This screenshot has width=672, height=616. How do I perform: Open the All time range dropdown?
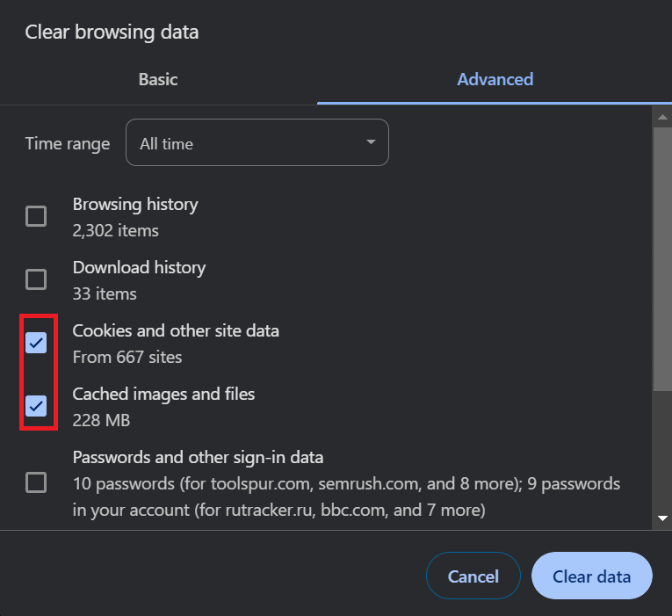coord(257,143)
